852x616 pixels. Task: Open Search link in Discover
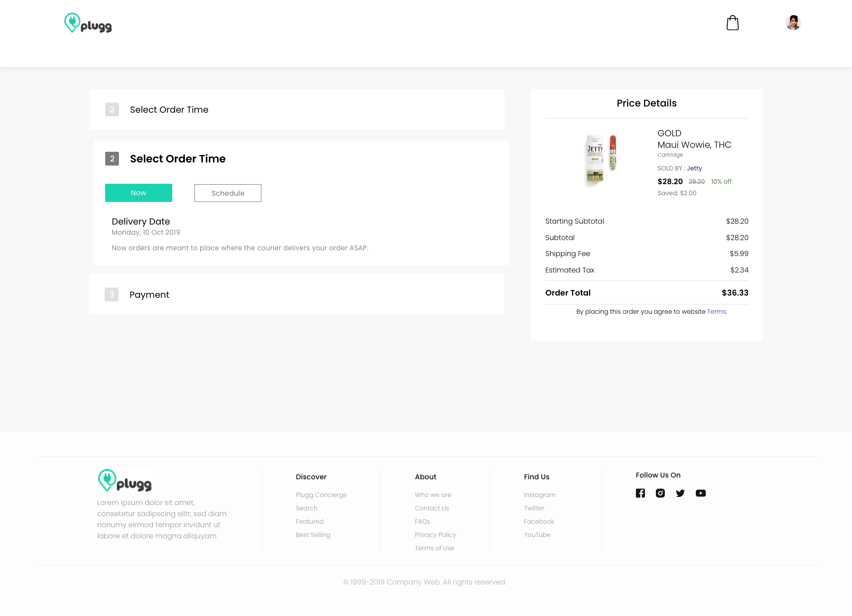pyautogui.click(x=307, y=508)
